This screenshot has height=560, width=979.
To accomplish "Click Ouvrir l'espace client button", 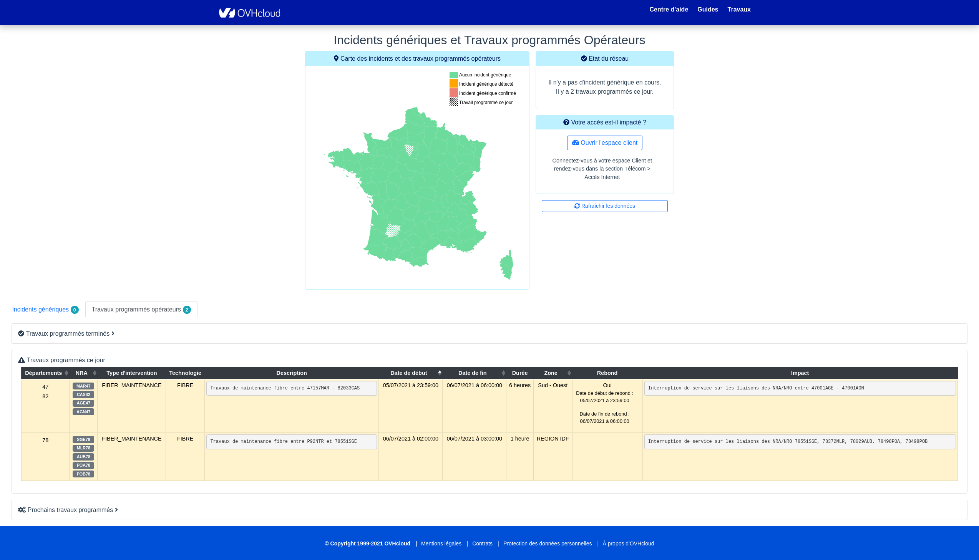I will tap(604, 143).
